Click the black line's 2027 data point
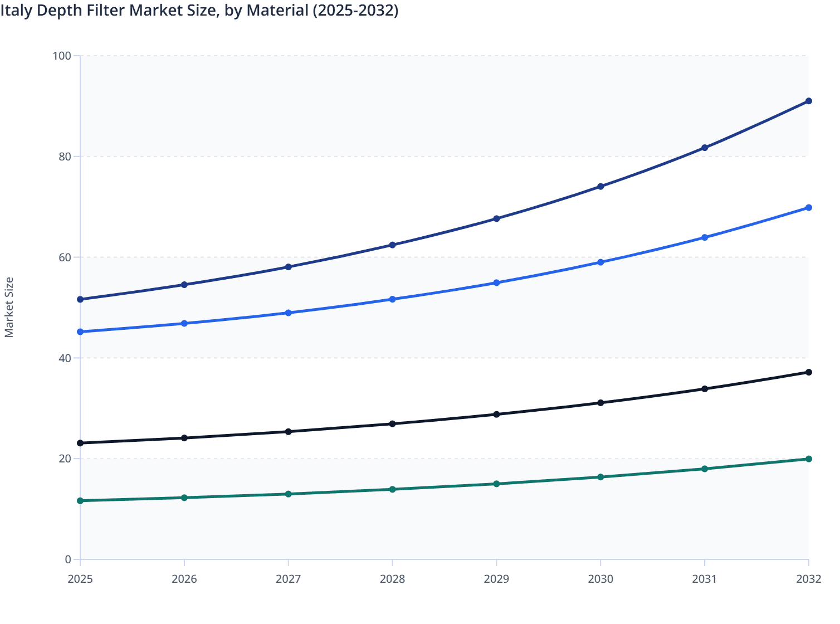The image size is (840, 624). tap(288, 432)
